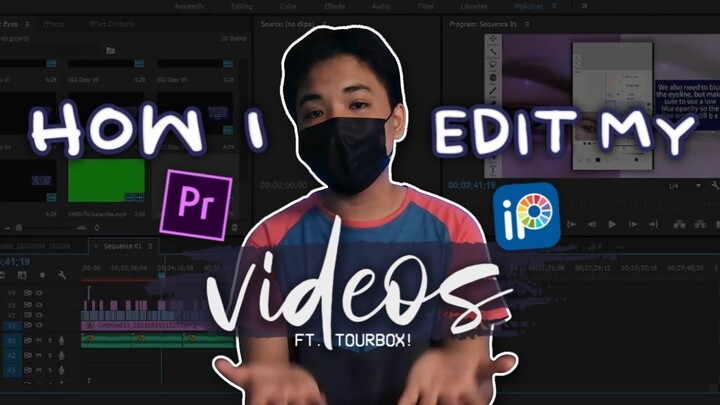Target video track V1 header
The image size is (720, 405).
tap(11, 325)
